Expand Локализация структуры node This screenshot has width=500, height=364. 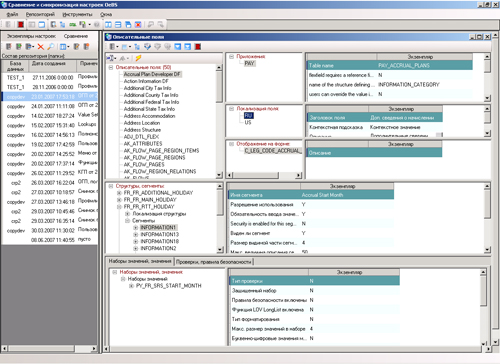[x=127, y=214]
